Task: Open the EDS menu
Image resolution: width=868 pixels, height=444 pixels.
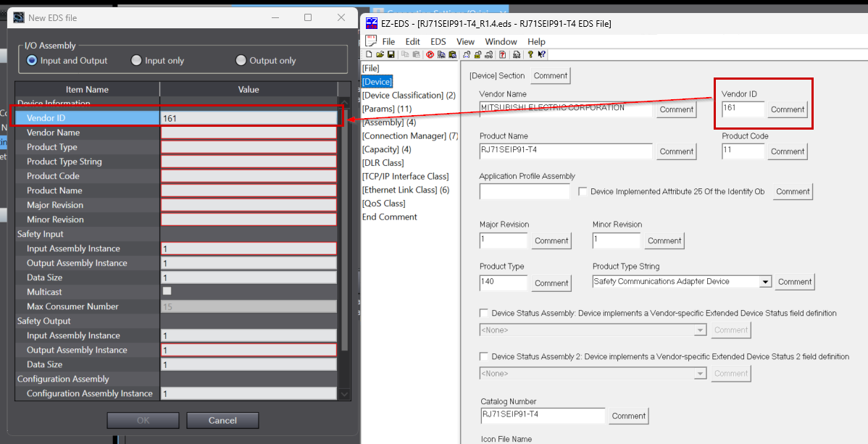Action: click(x=438, y=41)
